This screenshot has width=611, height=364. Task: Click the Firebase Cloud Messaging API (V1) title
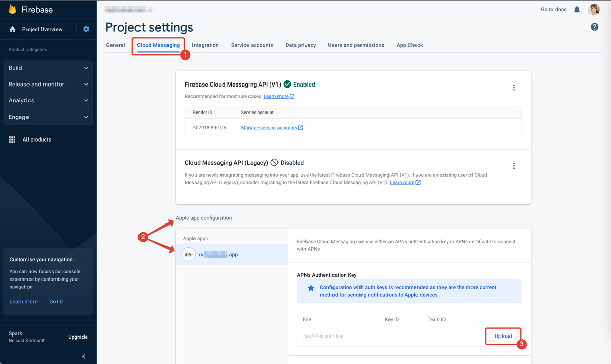pos(233,85)
